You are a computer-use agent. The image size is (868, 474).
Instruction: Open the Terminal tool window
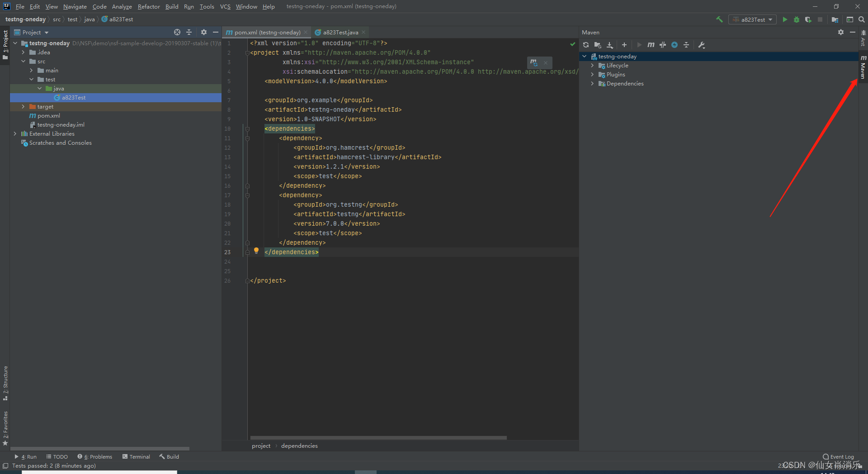tap(136, 457)
